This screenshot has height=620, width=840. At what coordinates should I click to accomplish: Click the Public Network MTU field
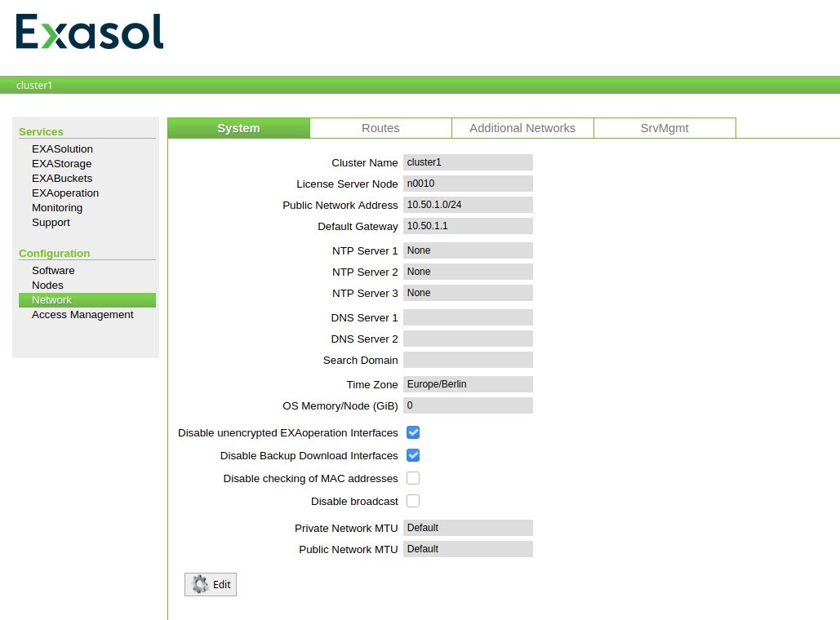(469, 549)
